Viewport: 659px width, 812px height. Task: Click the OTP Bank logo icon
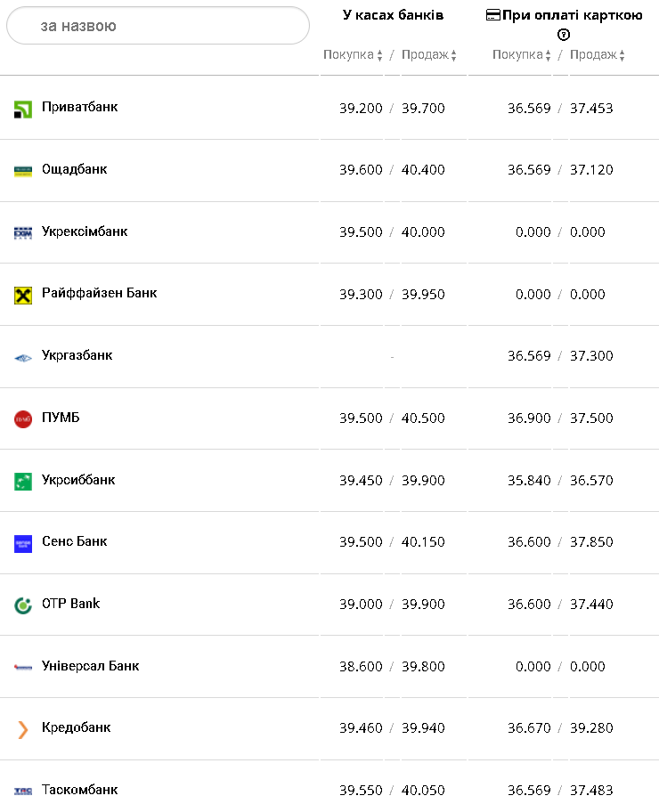23,605
